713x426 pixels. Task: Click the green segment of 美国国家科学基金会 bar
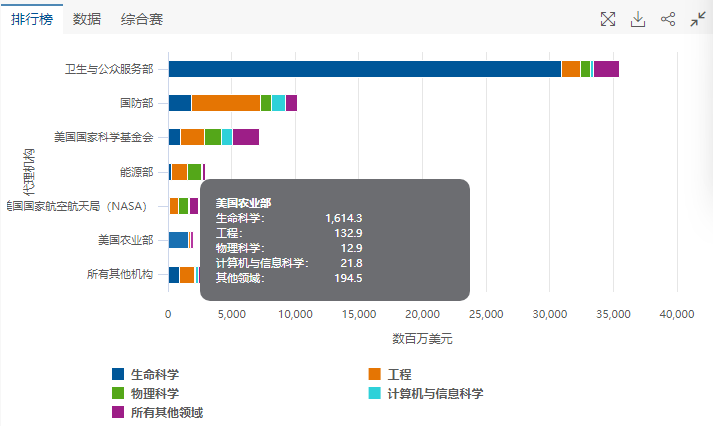click(x=213, y=137)
